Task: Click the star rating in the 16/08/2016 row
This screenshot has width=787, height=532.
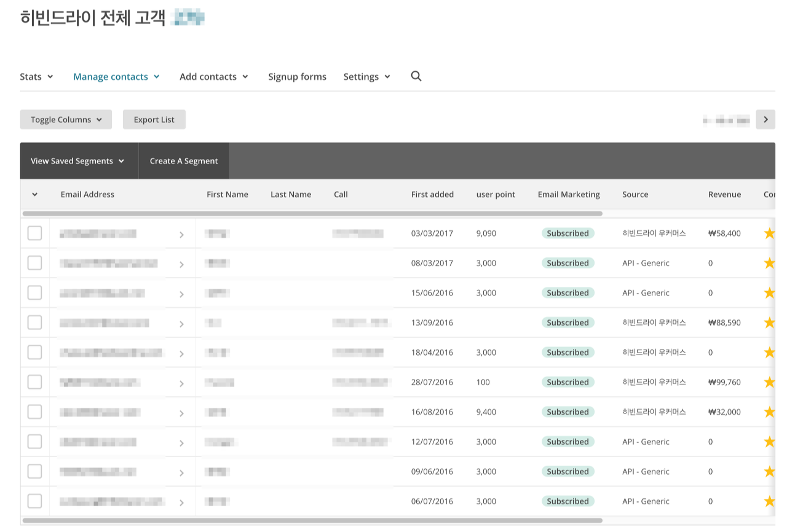Action: coord(769,412)
